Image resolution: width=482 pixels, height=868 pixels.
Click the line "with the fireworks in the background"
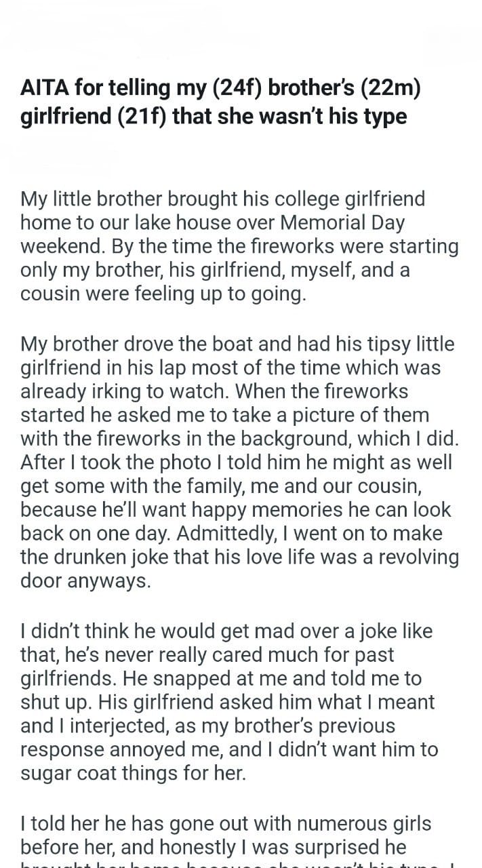pos(240,439)
